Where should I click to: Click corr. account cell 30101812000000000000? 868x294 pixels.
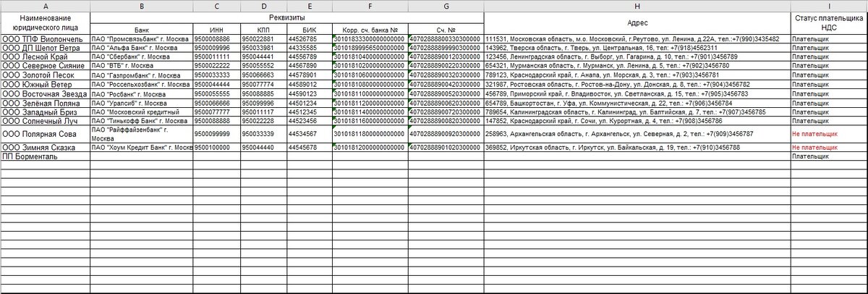(x=370, y=147)
